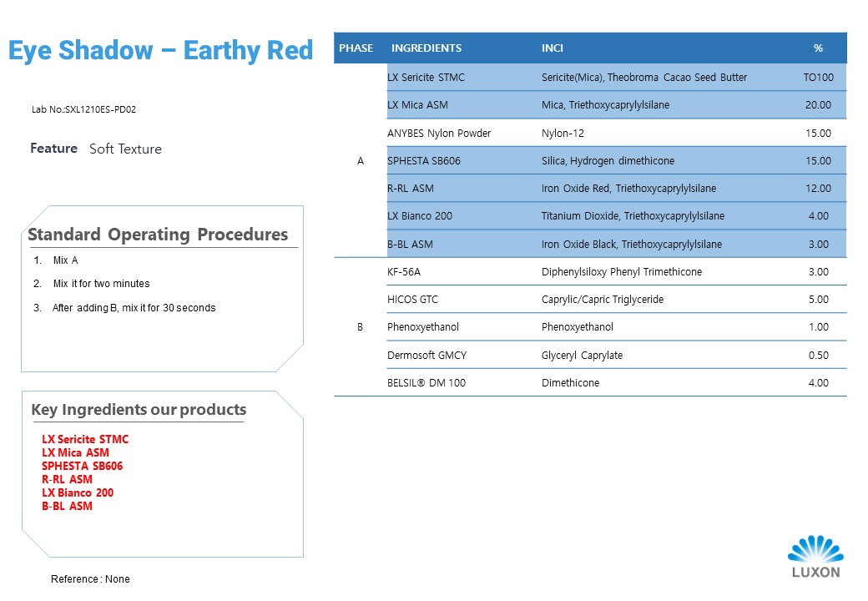Click 'Diphenylsiloxy Phenyl Trimethicone' cell

pyautogui.click(x=621, y=272)
